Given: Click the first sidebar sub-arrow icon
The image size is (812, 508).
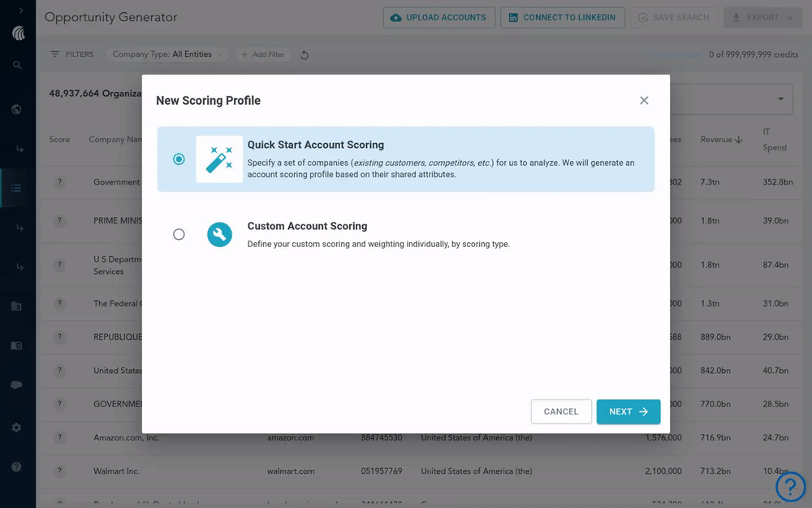Looking at the screenshot, I should click(x=19, y=149).
